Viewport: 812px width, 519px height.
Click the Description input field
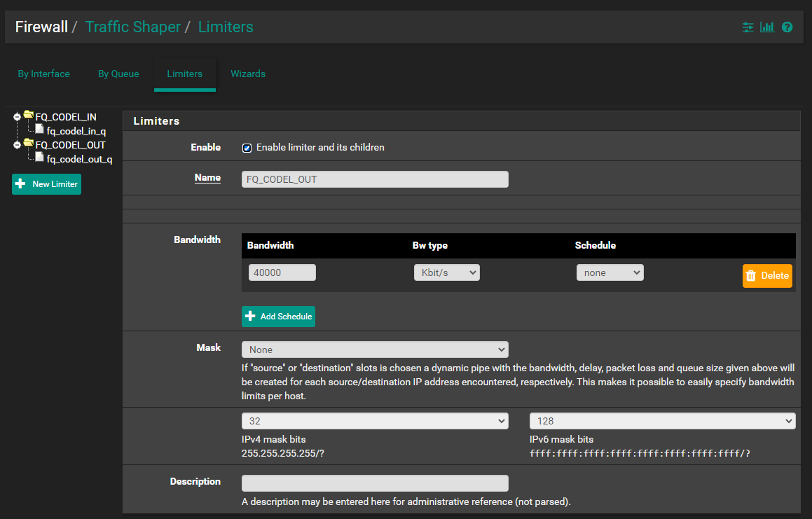click(x=375, y=483)
